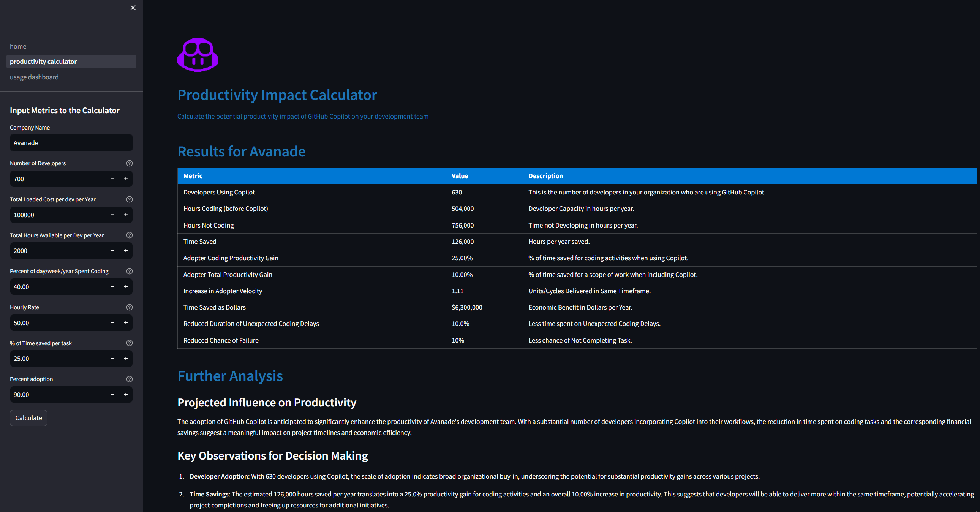980x512 pixels.
Task: Click the % of Time saved value field
Action: tap(57, 359)
